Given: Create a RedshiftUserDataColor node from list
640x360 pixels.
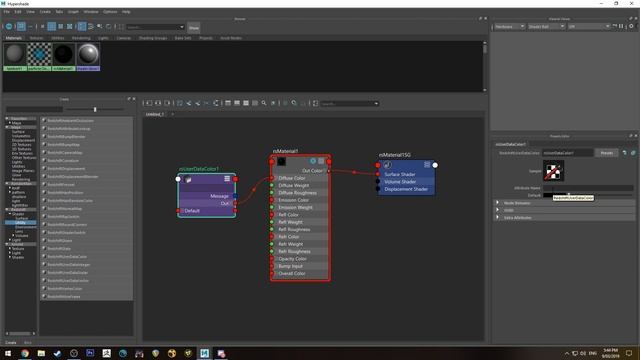Looking at the screenshot, I should (67, 256).
